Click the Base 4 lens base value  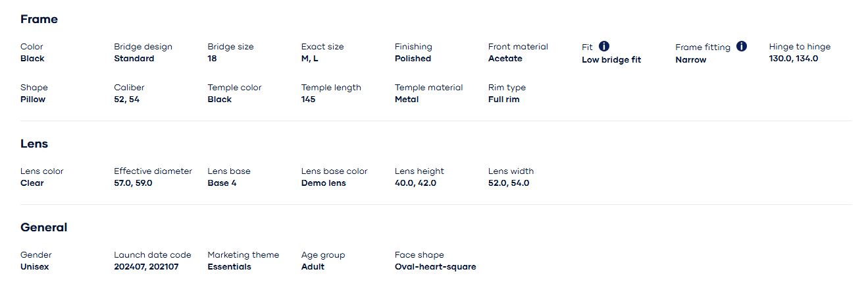(222, 183)
